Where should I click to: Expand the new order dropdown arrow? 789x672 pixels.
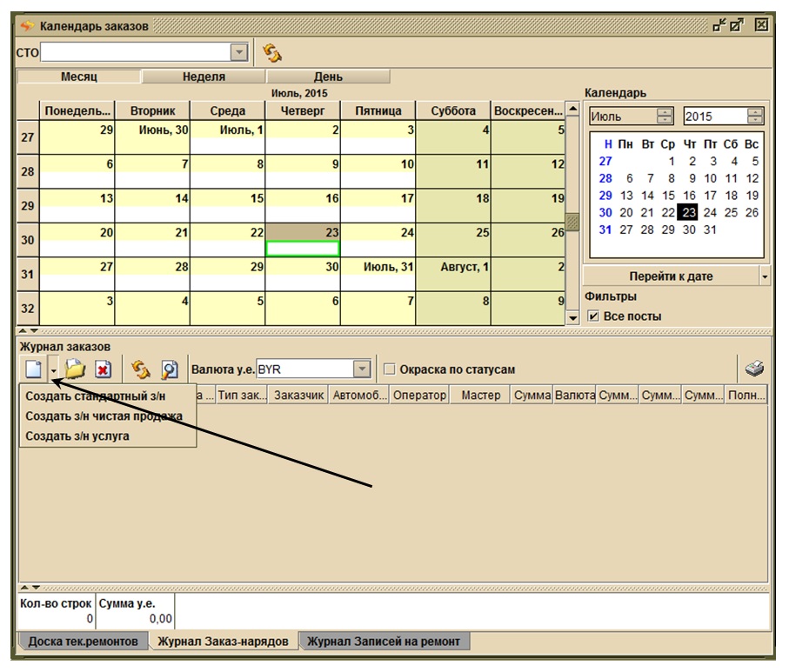[x=53, y=370]
